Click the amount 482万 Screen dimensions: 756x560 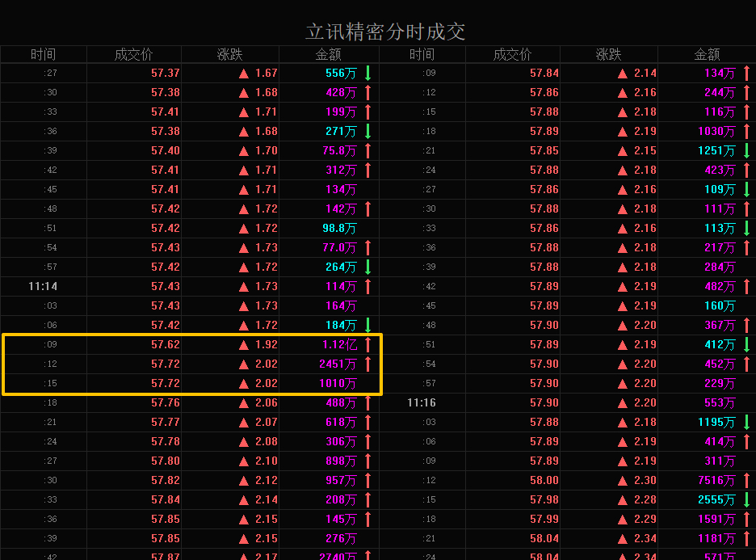pos(720,287)
